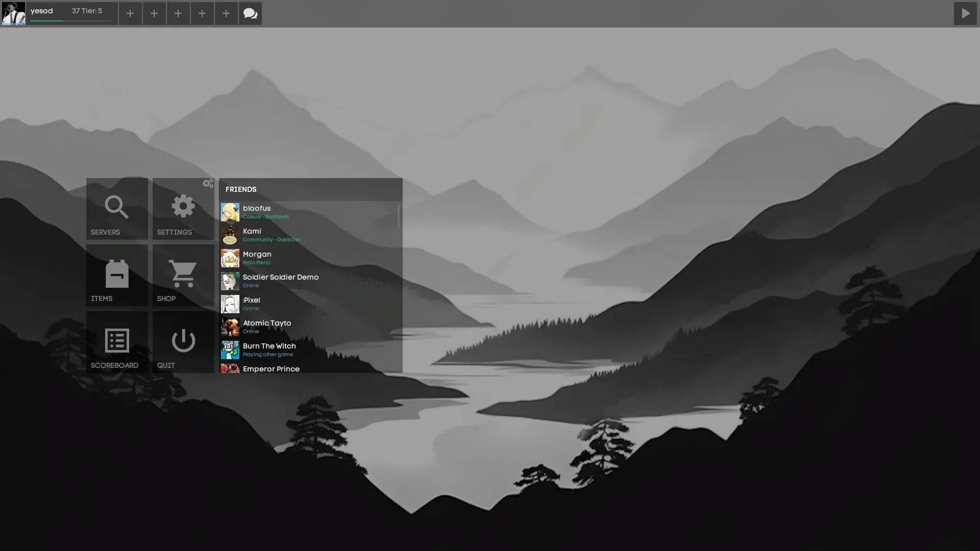Click the fifth party slot plus button
The image size is (980, 551).
pos(226,13)
